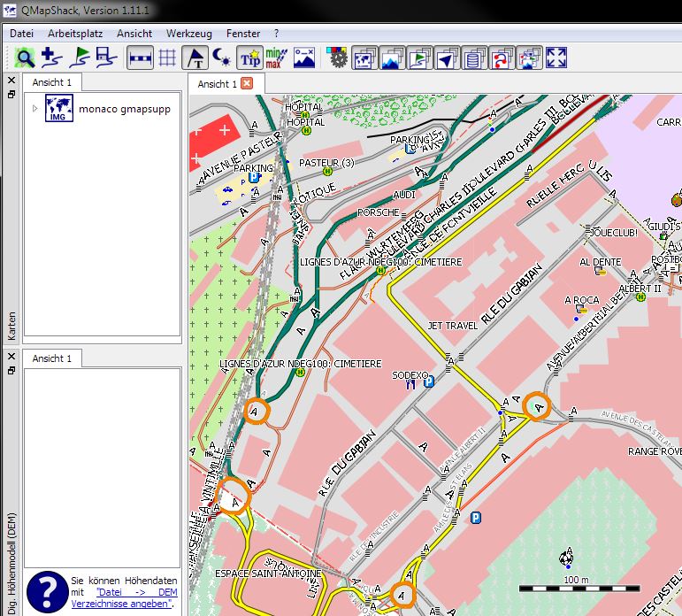Viewport: 682px width, 616px height.
Task: Toggle the map grid display
Action: click(167, 58)
